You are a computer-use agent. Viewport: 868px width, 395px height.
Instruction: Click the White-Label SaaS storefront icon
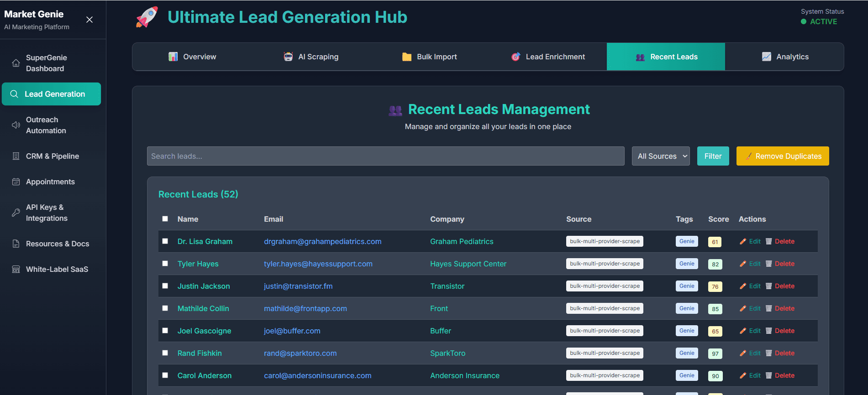(16, 269)
